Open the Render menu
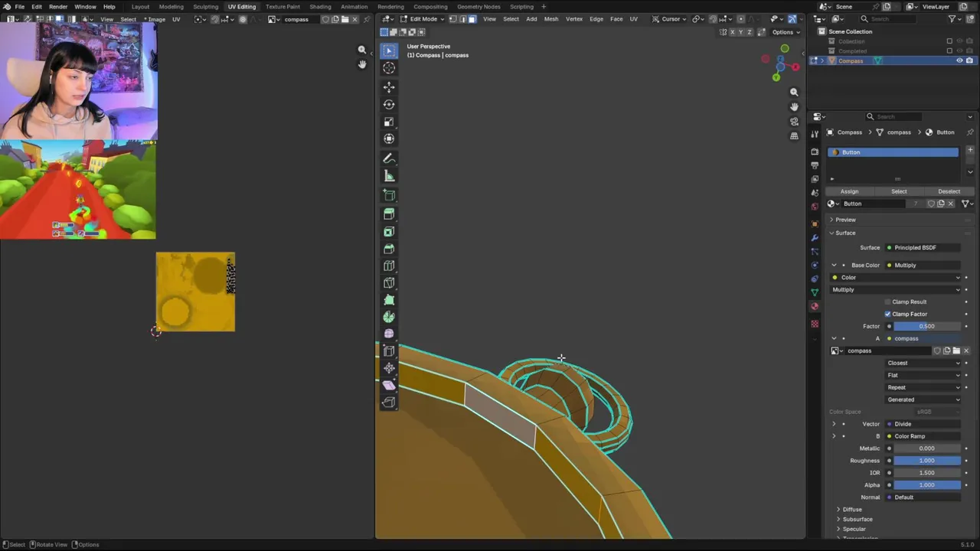This screenshot has width=980, height=551. (x=58, y=7)
